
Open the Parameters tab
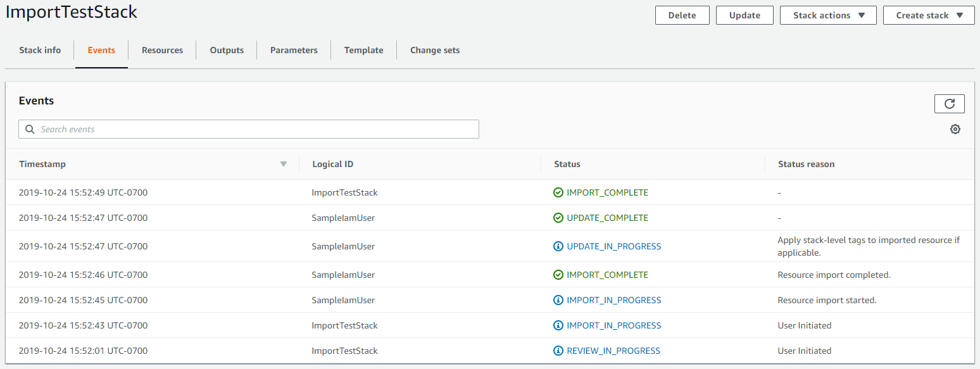pos(294,50)
